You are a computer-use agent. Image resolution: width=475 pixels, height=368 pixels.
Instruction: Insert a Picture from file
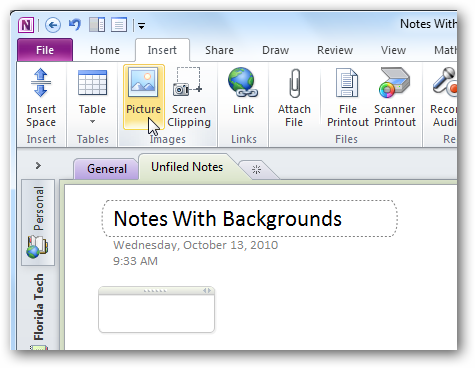(144, 97)
